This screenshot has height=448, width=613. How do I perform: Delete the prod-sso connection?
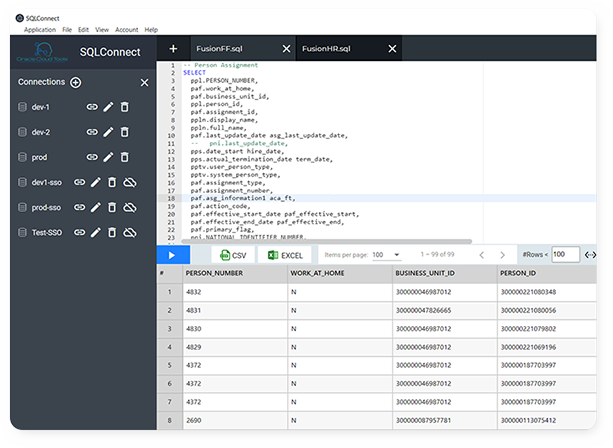[112, 207]
